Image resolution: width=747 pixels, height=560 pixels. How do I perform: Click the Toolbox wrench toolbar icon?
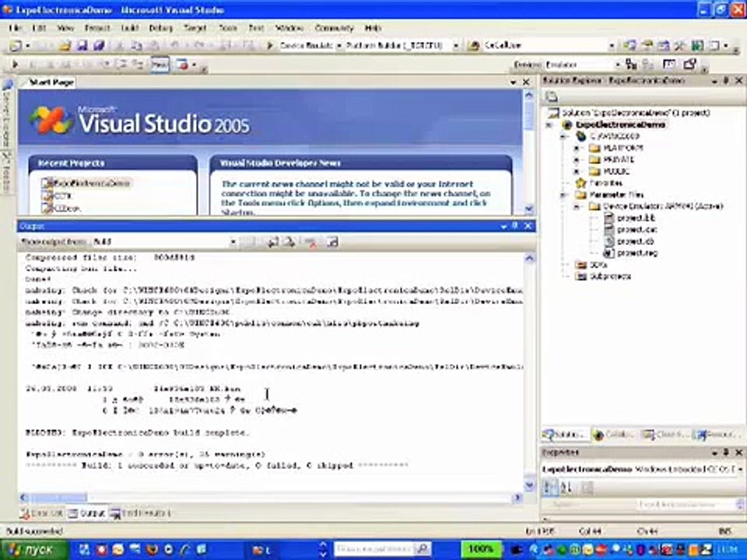pos(680,46)
